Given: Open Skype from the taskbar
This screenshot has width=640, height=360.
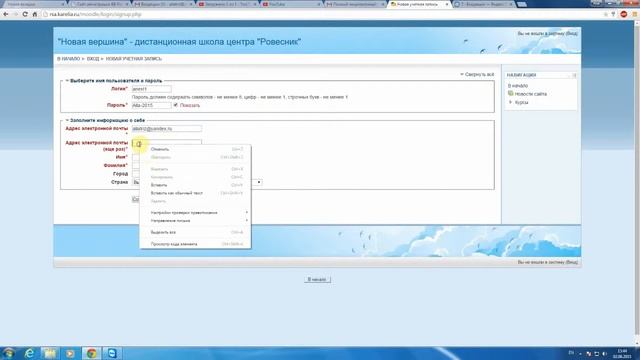Looking at the screenshot, I should pos(112,353).
